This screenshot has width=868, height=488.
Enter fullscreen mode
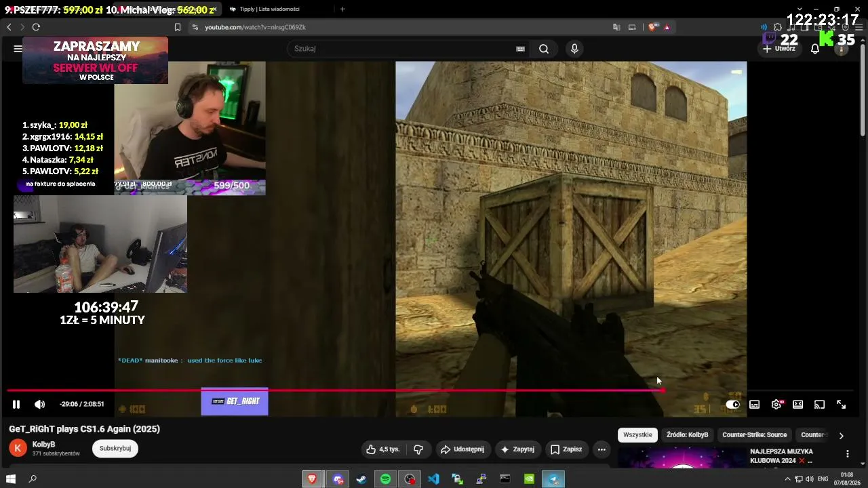(x=841, y=405)
